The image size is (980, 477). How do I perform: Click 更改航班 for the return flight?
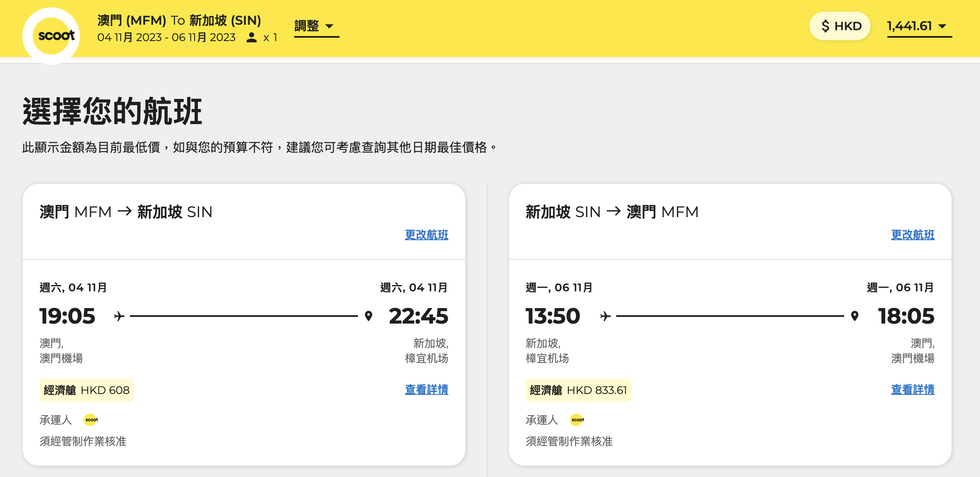pos(913,235)
